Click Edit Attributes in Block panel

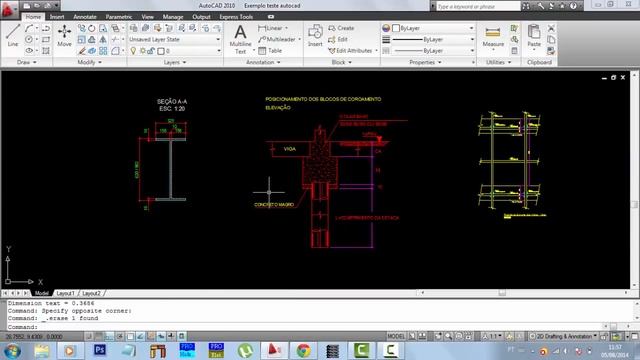(350, 51)
